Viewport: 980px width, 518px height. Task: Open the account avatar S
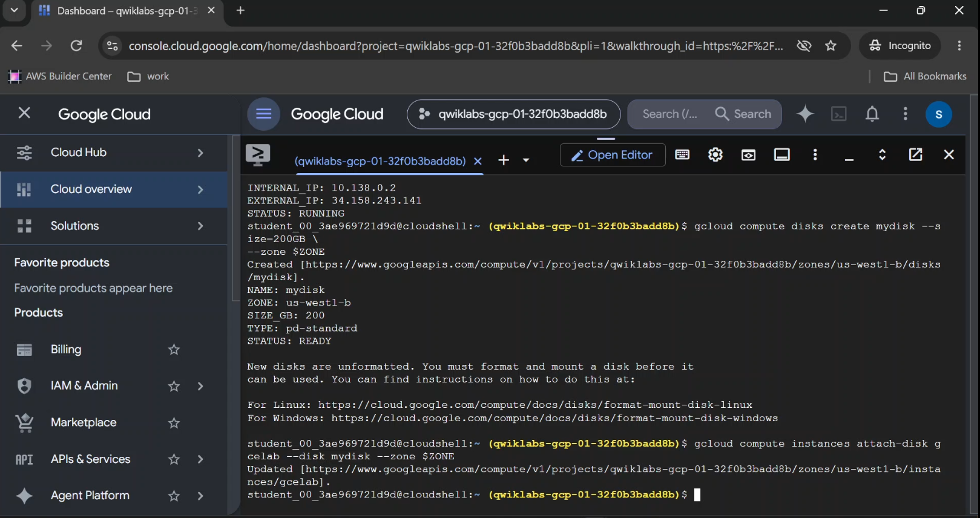(939, 114)
